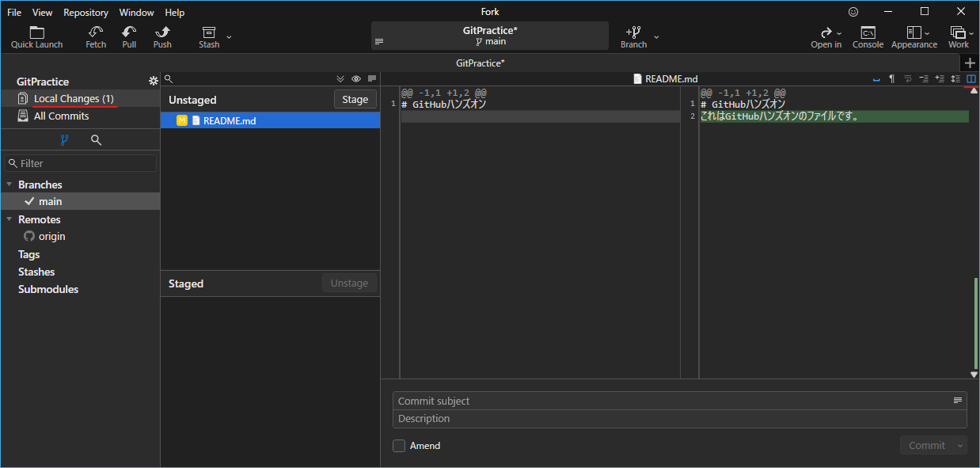Push commits with the Push icon

[162, 36]
